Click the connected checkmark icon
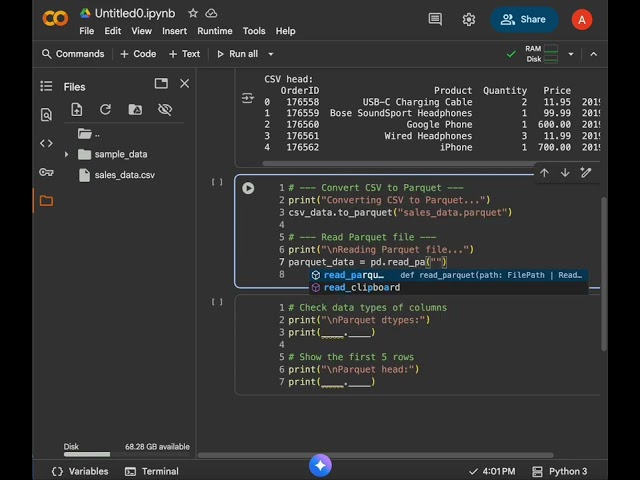 pos(511,54)
